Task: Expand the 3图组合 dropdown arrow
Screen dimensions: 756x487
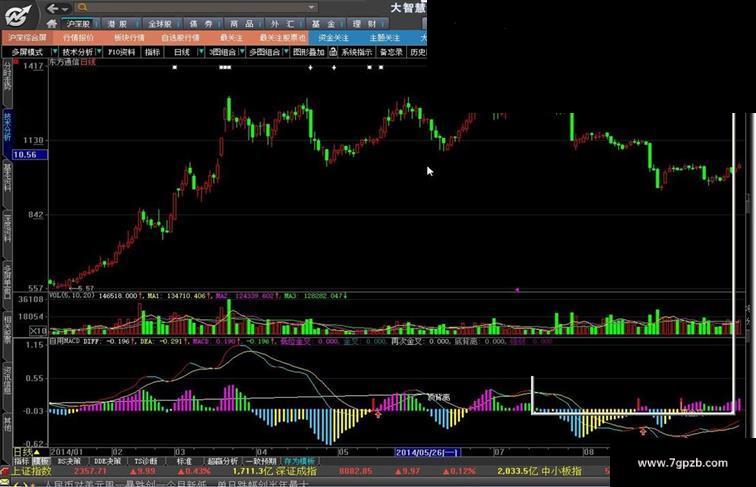Action: [242, 52]
